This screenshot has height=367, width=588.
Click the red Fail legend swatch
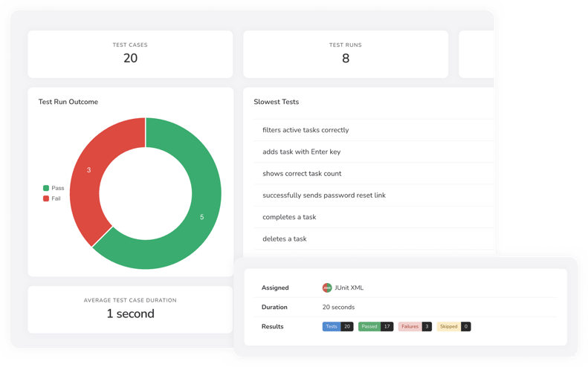tap(46, 198)
